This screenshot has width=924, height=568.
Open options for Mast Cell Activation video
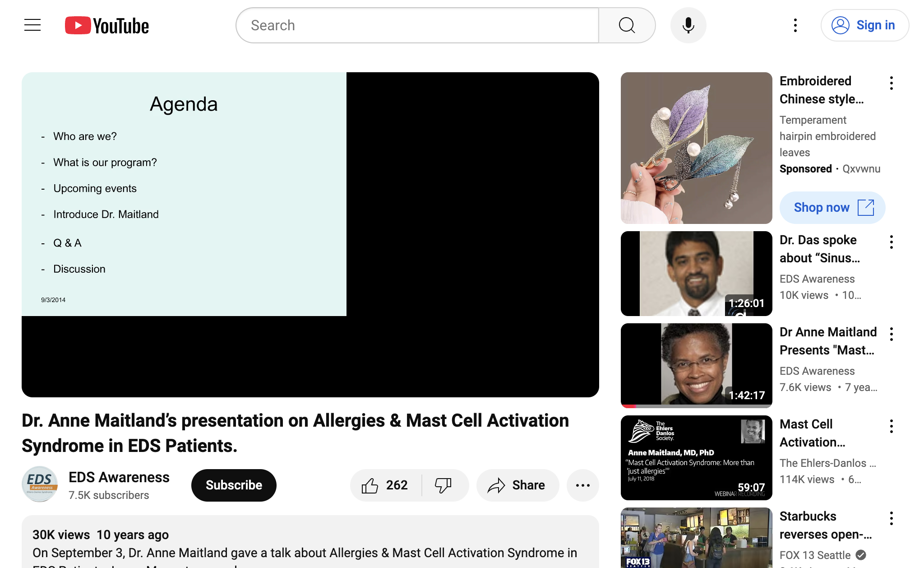click(891, 426)
